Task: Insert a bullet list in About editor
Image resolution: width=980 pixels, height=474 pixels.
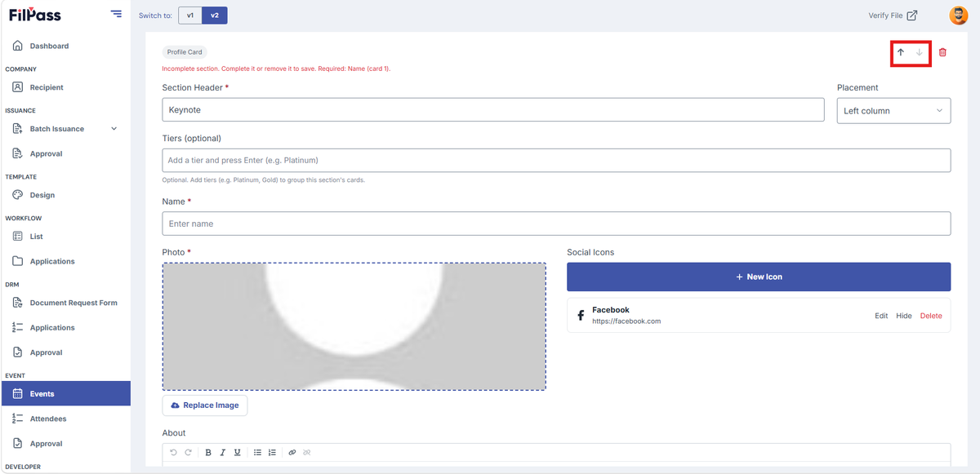Action: point(257,452)
